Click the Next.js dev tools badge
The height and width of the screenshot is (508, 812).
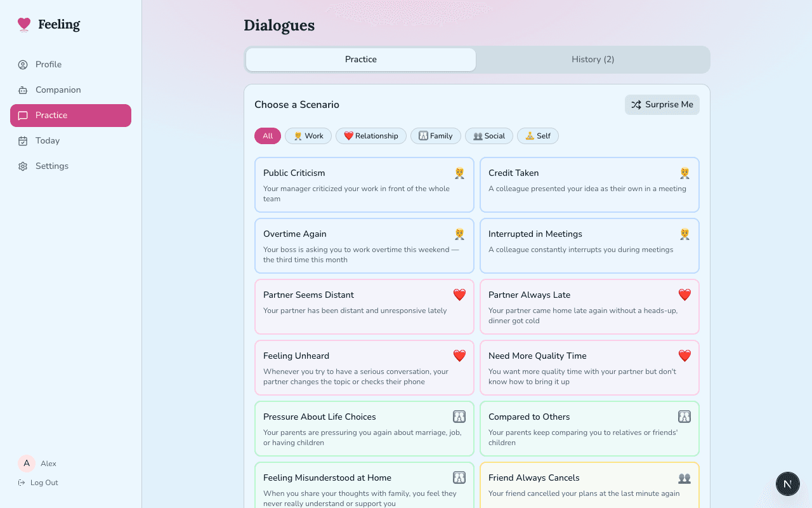788,484
